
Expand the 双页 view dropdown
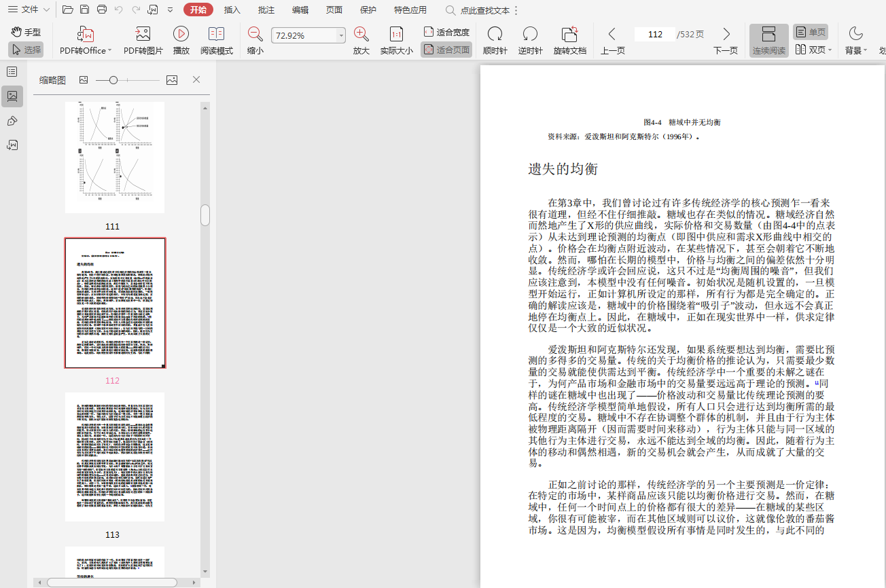(x=830, y=50)
